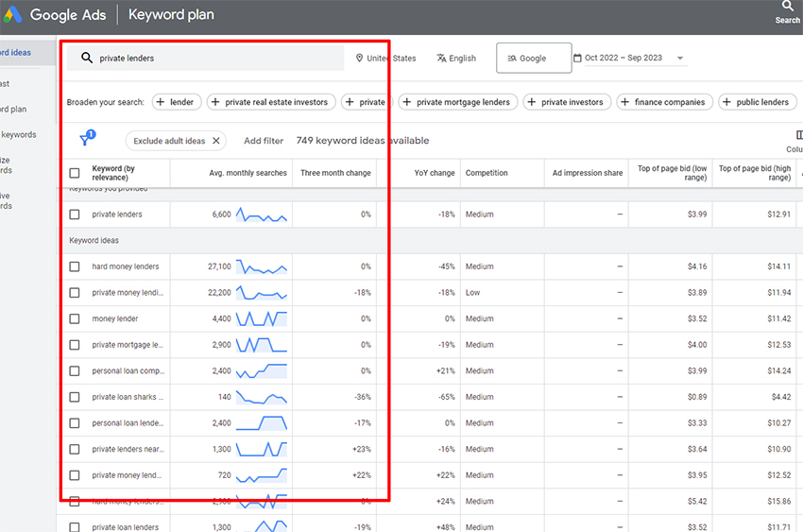The height and width of the screenshot is (532, 803).
Task: Change the English language setting
Action: coord(455,59)
